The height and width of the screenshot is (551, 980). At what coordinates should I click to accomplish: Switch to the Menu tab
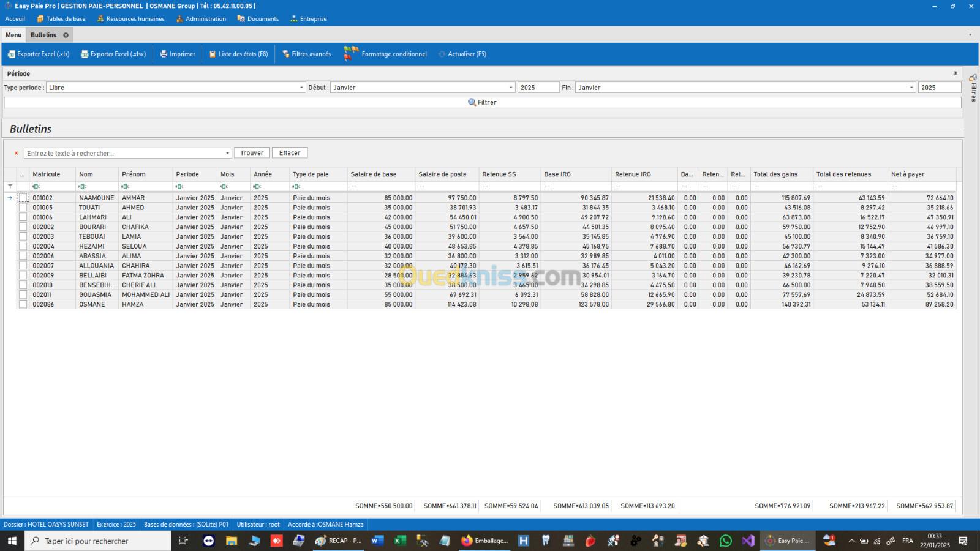click(13, 36)
